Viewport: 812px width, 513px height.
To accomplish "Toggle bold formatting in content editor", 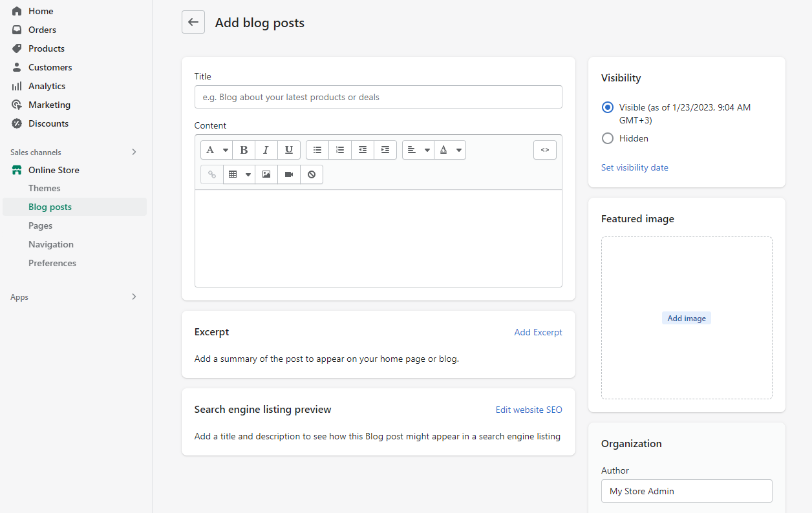I will click(x=244, y=150).
